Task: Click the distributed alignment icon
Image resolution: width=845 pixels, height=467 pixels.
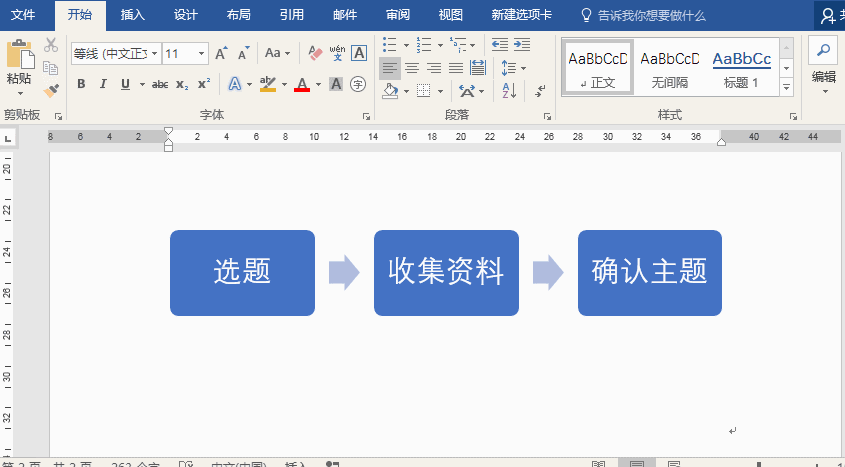Action: coord(478,68)
